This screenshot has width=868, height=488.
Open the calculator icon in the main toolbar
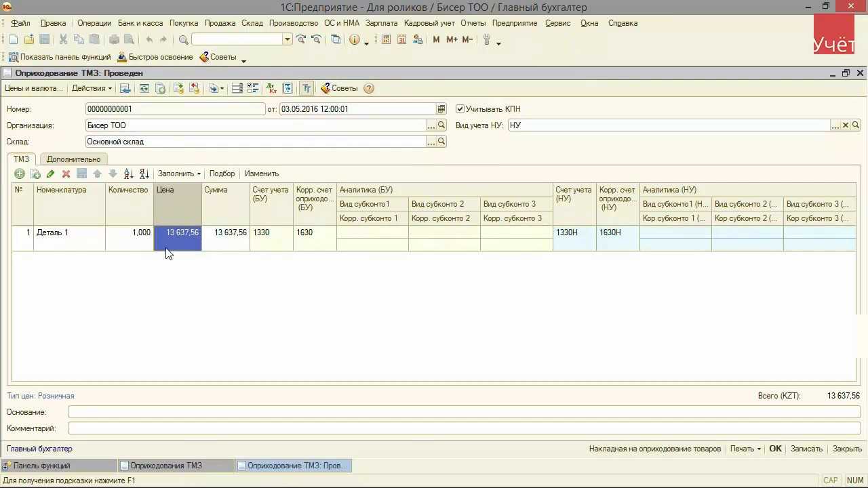click(386, 40)
